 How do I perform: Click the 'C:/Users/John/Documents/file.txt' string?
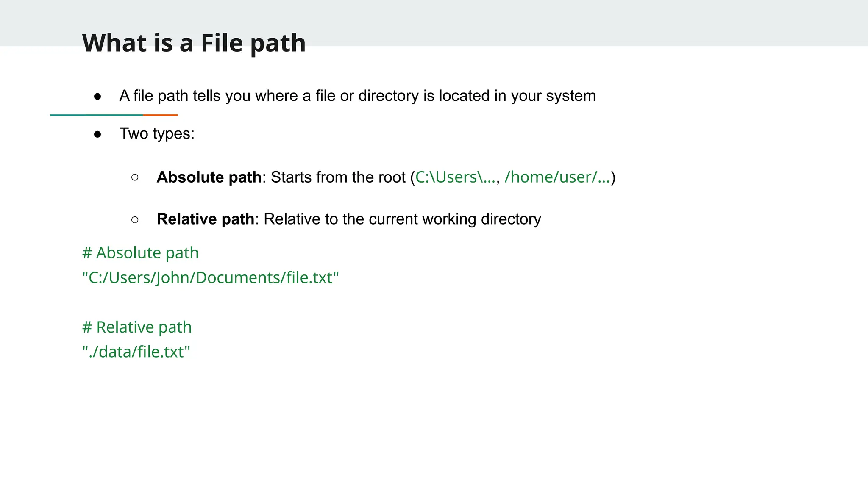[211, 277]
